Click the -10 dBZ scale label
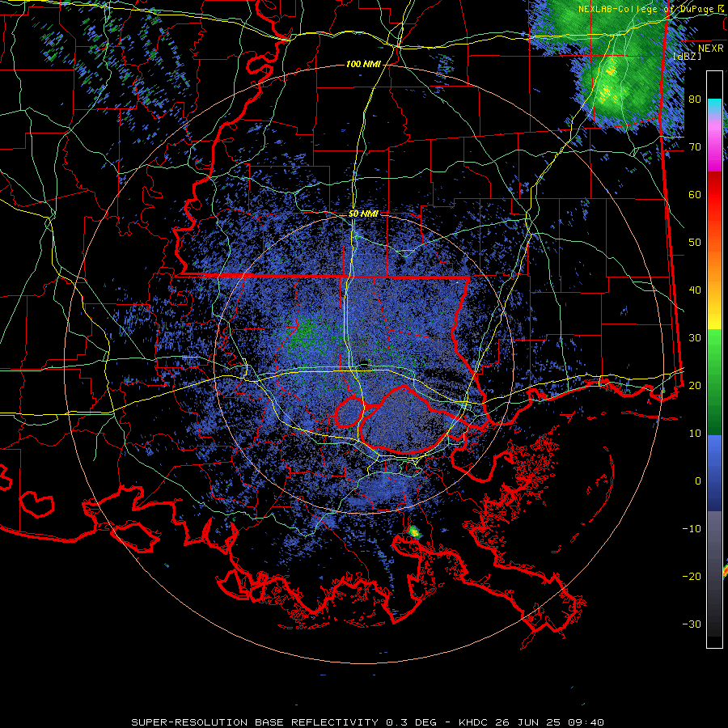The width and height of the screenshot is (728, 728). 692,528
